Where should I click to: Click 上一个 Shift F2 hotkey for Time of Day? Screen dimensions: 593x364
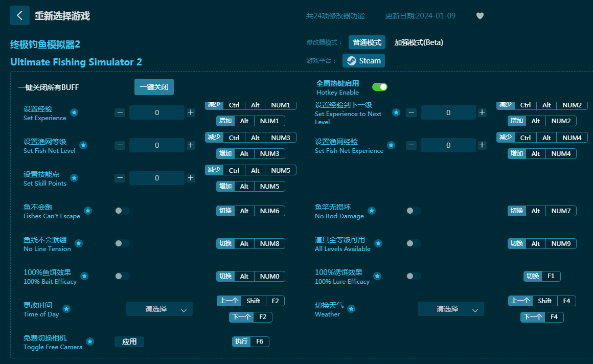pos(250,301)
